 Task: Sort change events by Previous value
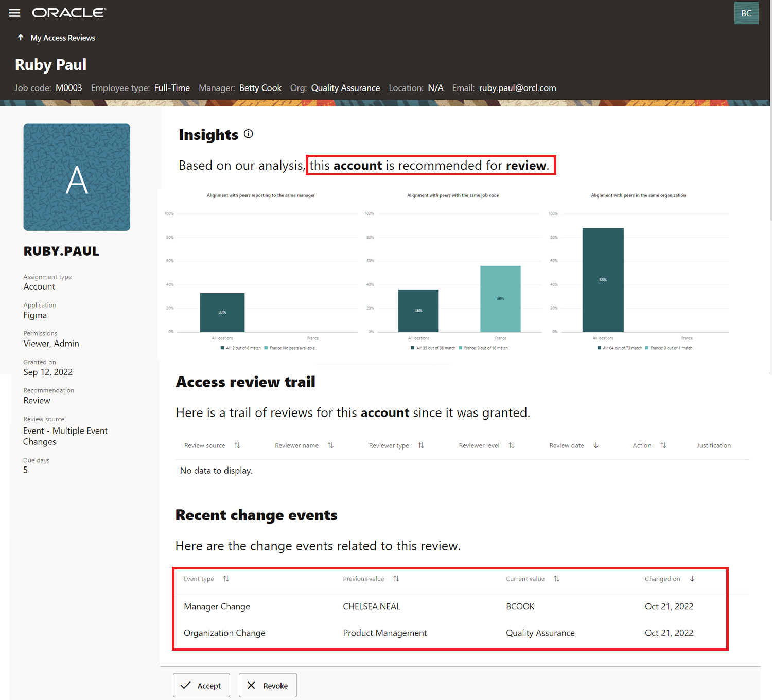396,579
